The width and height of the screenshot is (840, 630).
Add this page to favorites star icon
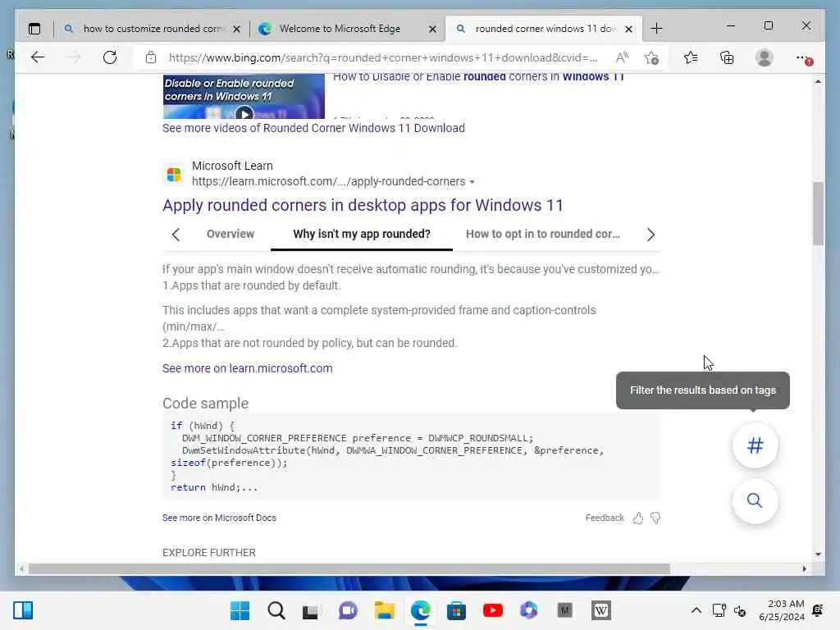(x=651, y=57)
